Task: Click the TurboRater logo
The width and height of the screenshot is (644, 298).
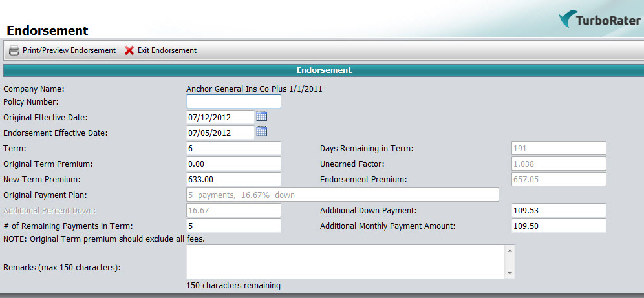Action: click(x=600, y=21)
